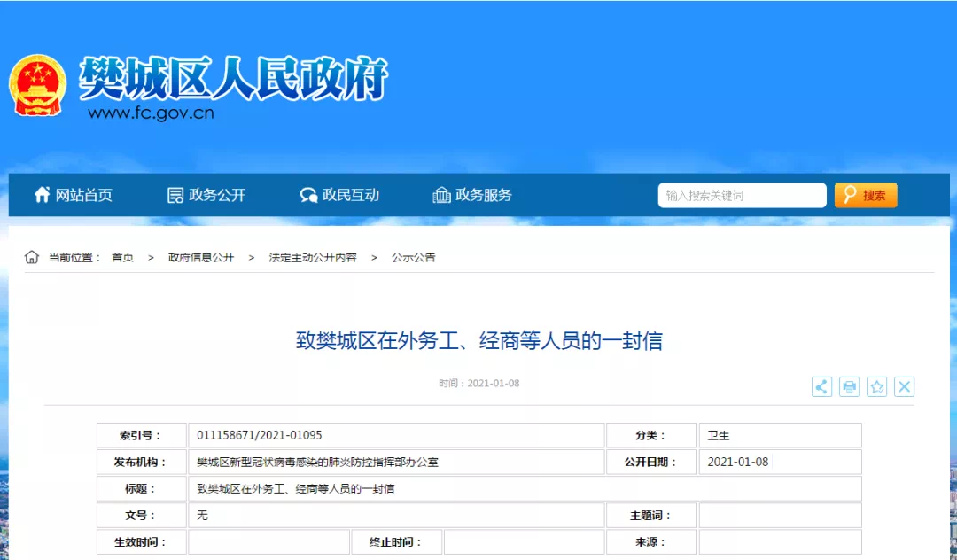Click the X close icon beside the star

[x=904, y=386]
